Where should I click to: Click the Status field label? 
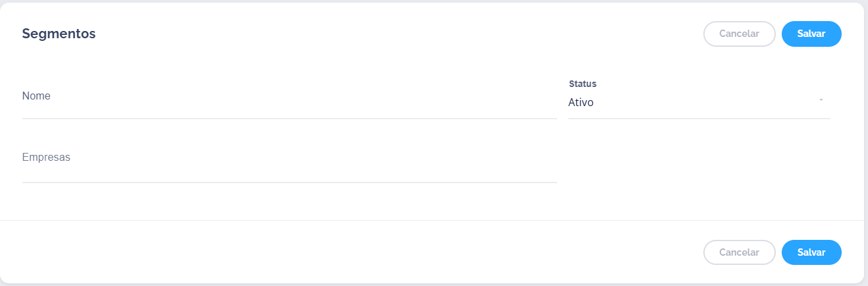tap(582, 84)
